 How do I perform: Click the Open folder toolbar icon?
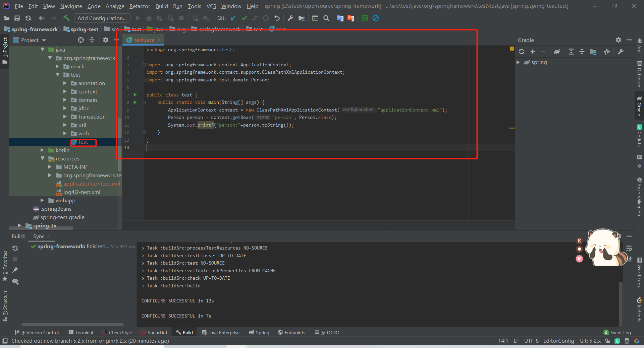point(6,18)
